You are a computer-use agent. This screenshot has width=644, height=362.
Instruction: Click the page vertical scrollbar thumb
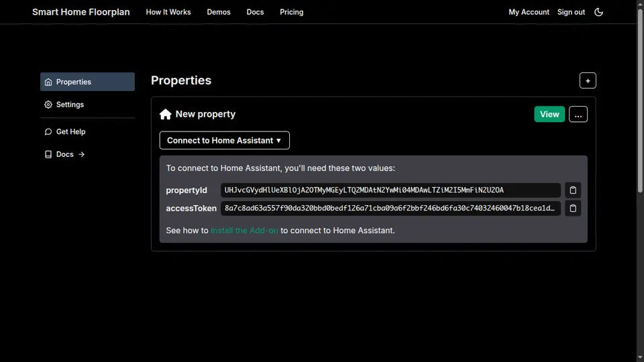[640, 100]
